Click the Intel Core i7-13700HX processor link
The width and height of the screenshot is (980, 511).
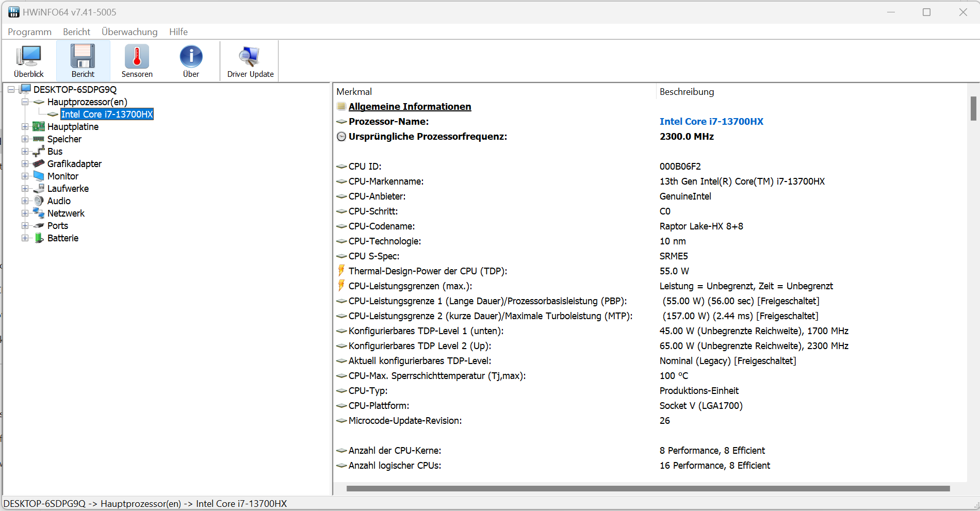point(711,122)
